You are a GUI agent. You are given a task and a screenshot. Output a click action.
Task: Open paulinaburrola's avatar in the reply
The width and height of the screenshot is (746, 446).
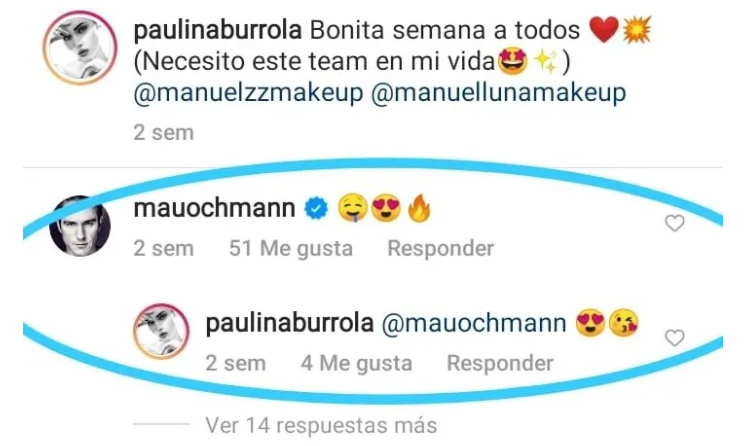[x=161, y=331]
